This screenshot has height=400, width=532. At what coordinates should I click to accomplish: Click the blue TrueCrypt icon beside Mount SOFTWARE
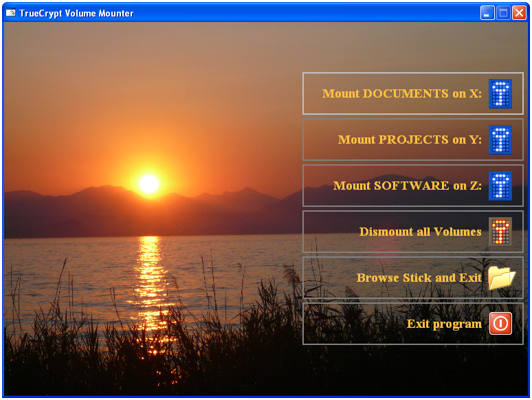(x=500, y=186)
